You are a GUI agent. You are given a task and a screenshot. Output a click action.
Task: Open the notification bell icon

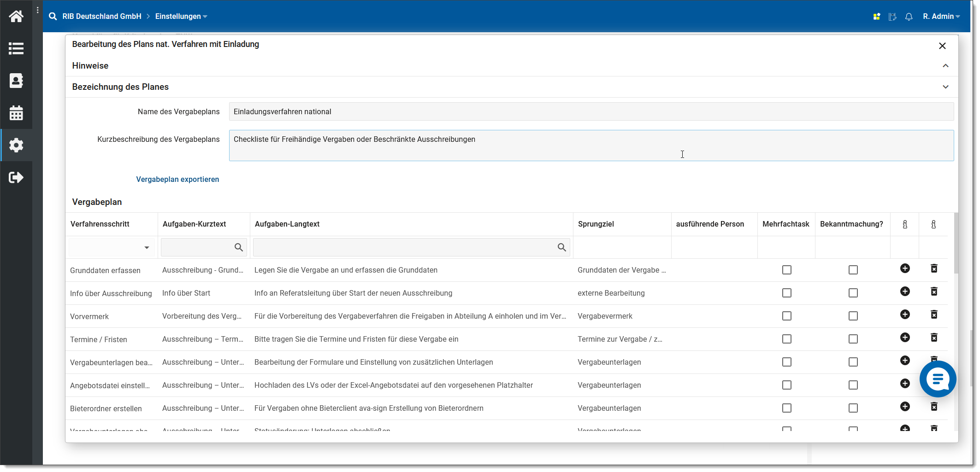[909, 17]
